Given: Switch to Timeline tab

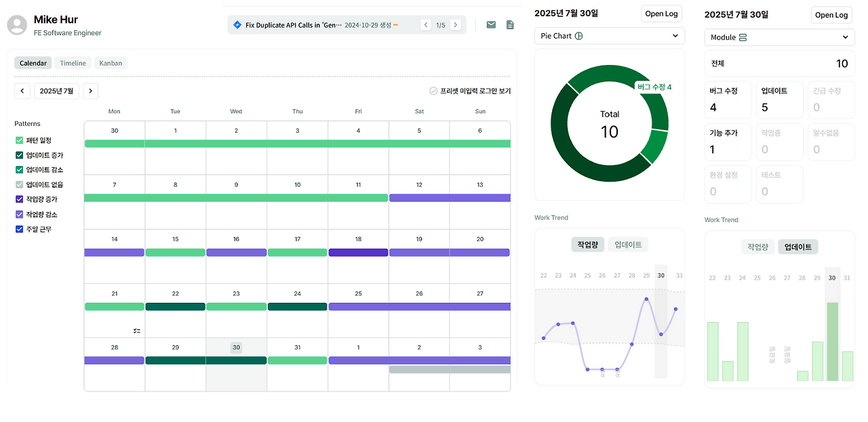Looking at the screenshot, I should pyautogui.click(x=73, y=63).
